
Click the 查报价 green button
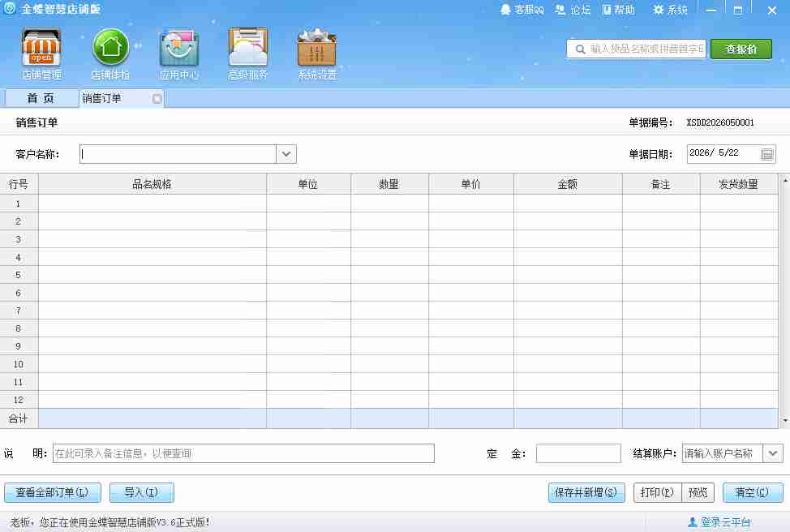[741, 49]
